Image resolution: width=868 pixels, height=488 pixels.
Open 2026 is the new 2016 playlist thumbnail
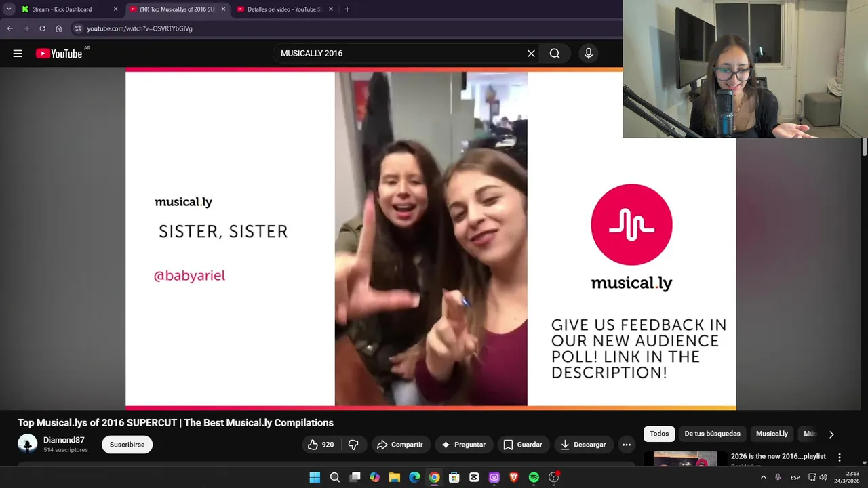pyautogui.click(x=685, y=459)
